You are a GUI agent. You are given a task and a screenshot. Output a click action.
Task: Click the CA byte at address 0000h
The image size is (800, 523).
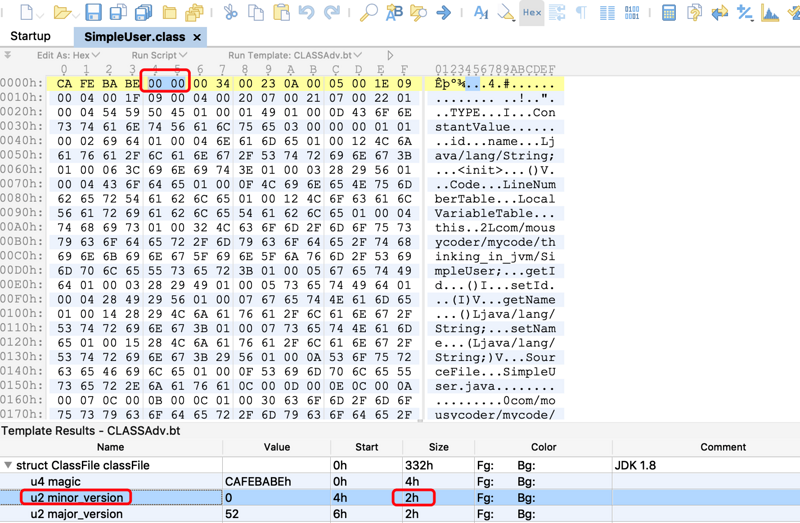click(64, 84)
